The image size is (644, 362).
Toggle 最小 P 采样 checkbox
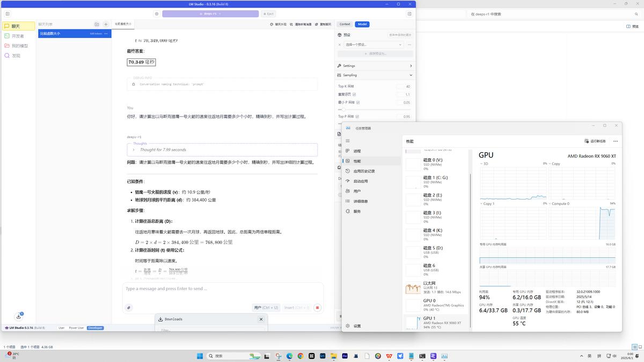tap(358, 102)
